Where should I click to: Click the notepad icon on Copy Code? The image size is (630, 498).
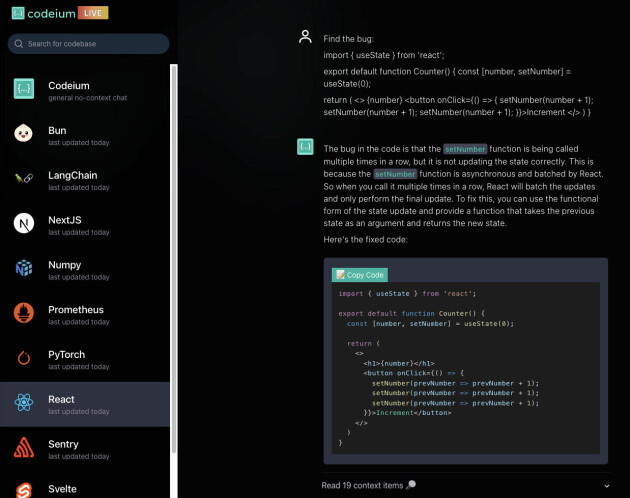pos(340,275)
